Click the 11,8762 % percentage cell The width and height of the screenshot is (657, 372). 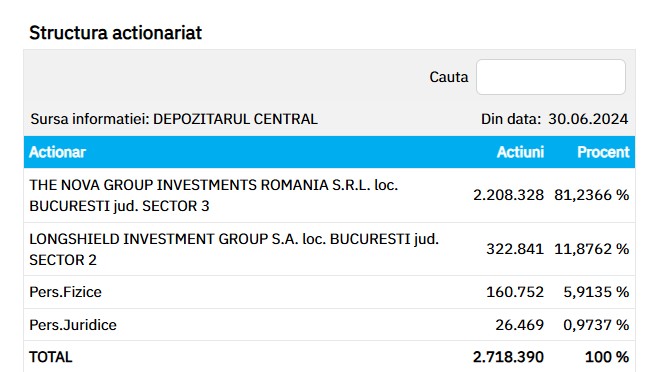592,249
